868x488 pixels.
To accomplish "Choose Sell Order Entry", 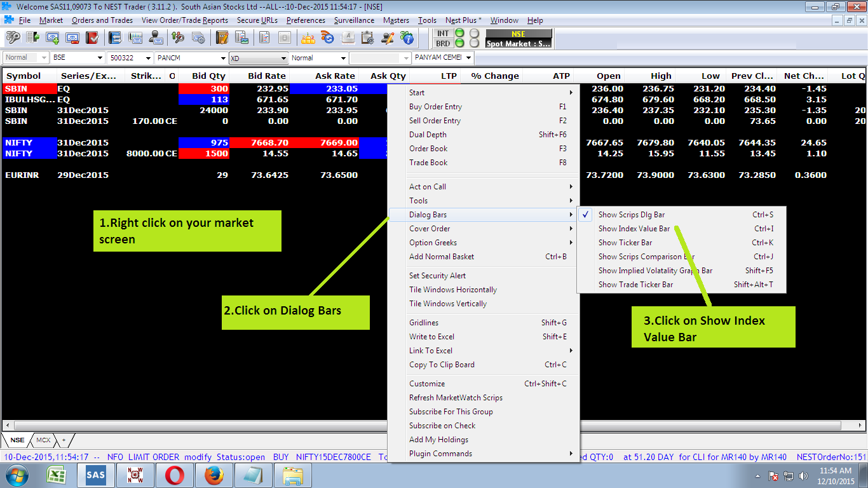I will pyautogui.click(x=484, y=121).
